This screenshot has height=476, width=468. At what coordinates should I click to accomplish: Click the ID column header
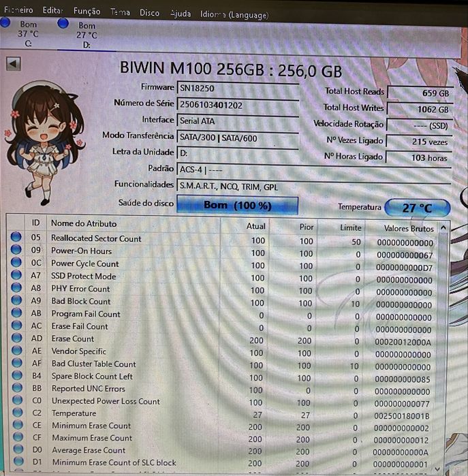pyautogui.click(x=35, y=223)
